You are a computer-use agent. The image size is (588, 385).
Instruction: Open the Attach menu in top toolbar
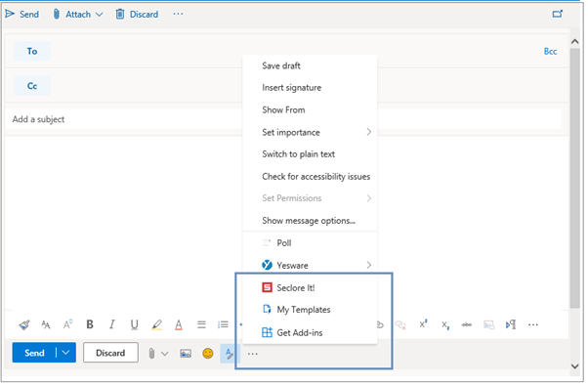tap(78, 15)
